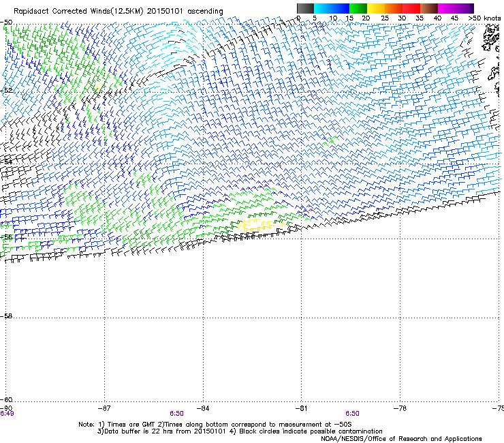The height and width of the screenshot is (443, 504).
Task: Click the purple '6:50' time label near -84
Action: tap(177, 414)
